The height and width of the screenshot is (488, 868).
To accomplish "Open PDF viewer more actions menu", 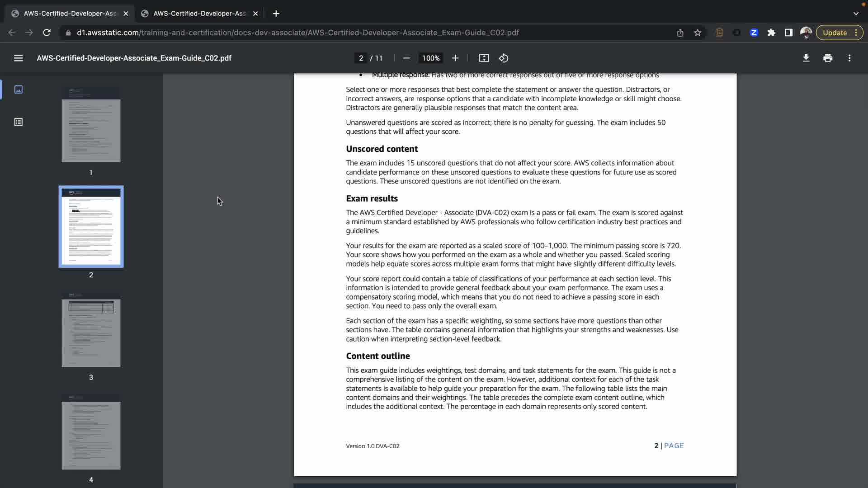I will tap(849, 58).
